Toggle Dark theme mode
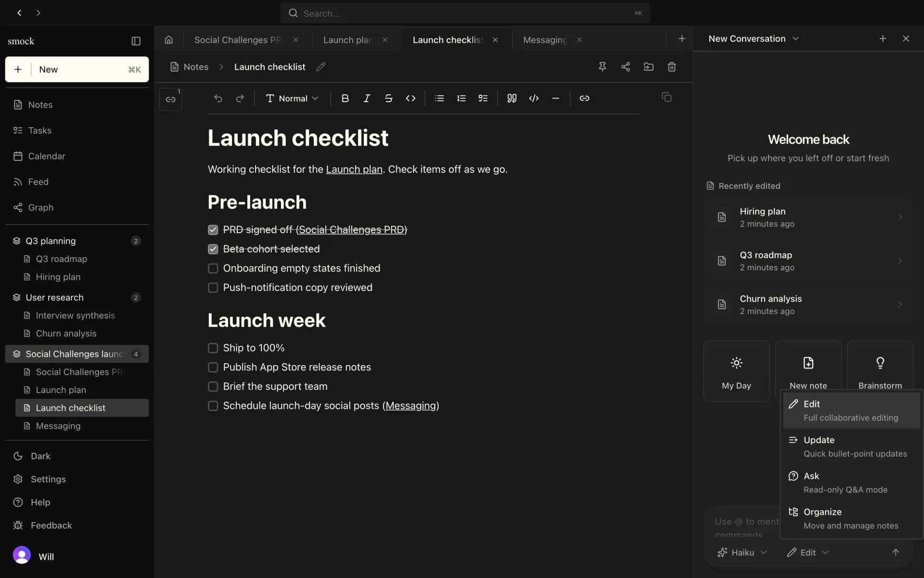The height and width of the screenshot is (578, 924). 77,456
